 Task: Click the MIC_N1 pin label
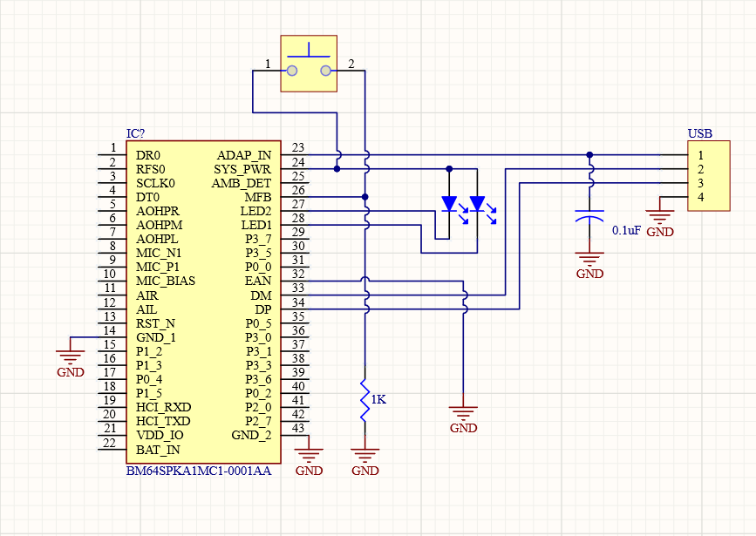tap(158, 253)
